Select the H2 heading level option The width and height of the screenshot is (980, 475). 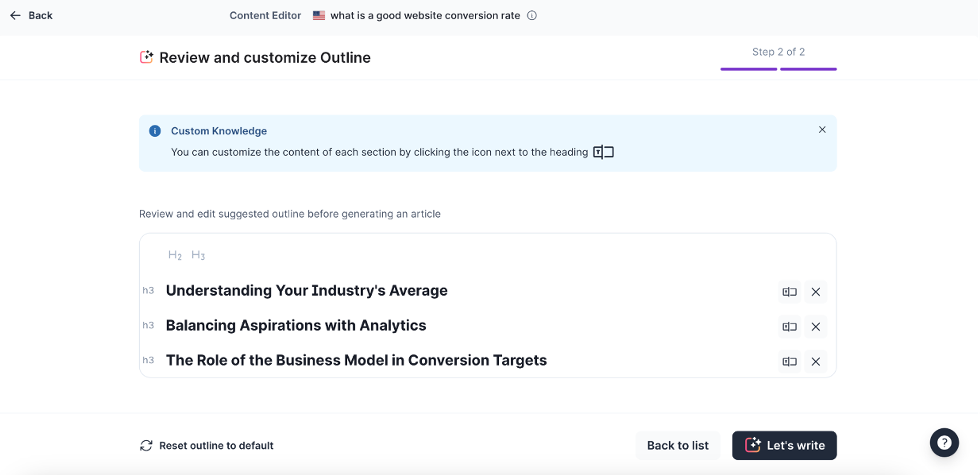click(175, 255)
